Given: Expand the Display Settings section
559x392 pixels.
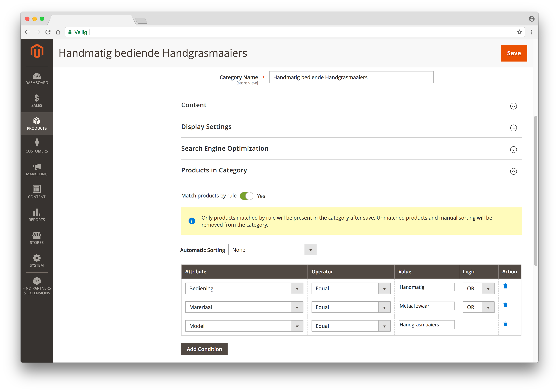Looking at the screenshot, I should coord(513,128).
